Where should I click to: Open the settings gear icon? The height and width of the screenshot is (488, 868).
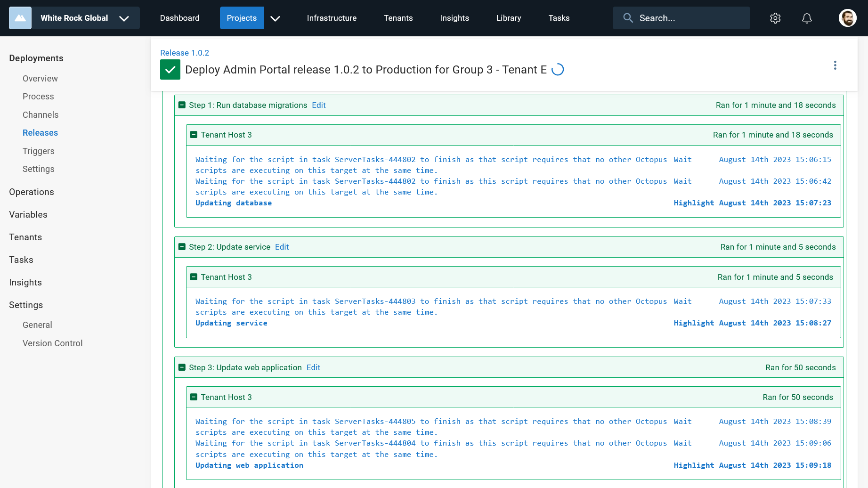[775, 18]
